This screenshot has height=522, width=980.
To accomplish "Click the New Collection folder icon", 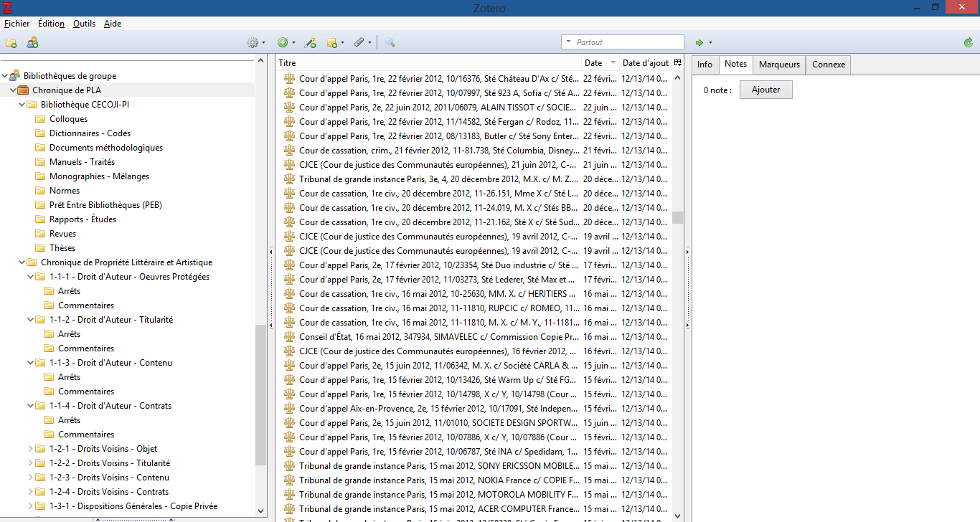I will 11,43.
